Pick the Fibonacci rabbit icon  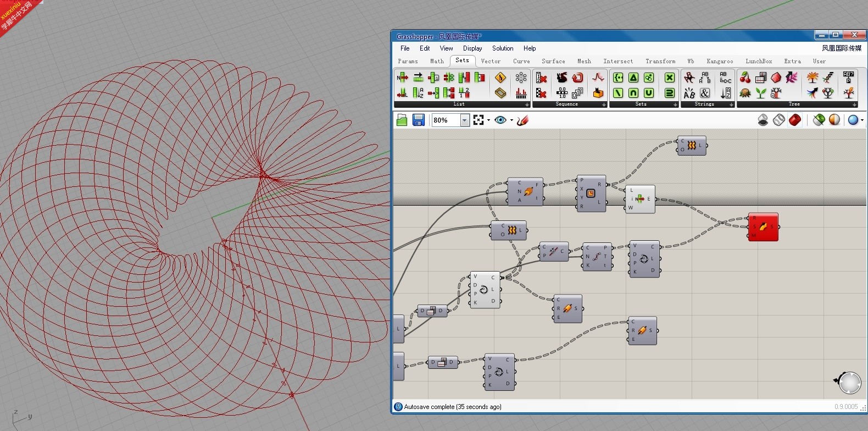561,78
